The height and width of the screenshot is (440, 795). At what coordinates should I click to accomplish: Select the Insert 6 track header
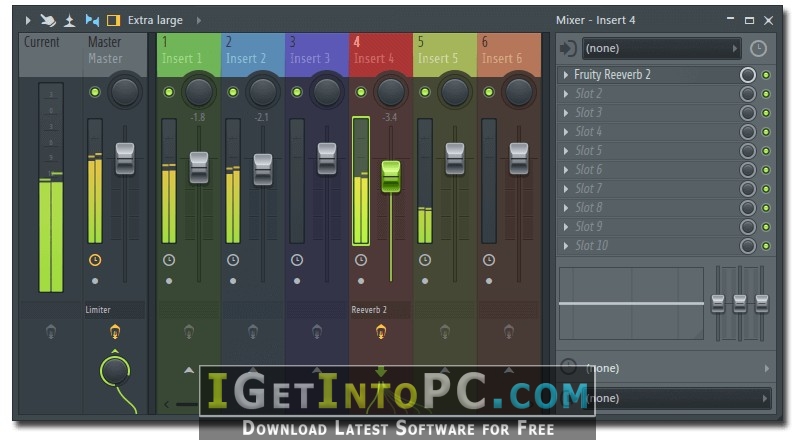(x=509, y=55)
